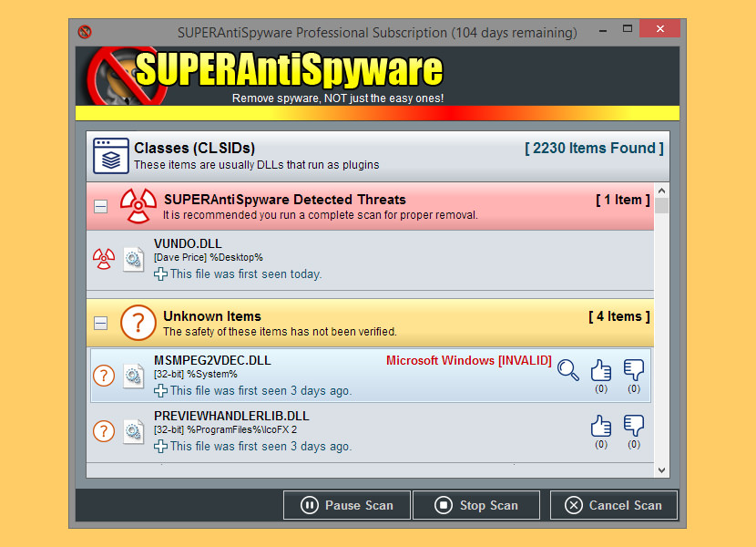
Task: Click the SUPERAntiSpyware title bar app icon
Action: click(85, 32)
